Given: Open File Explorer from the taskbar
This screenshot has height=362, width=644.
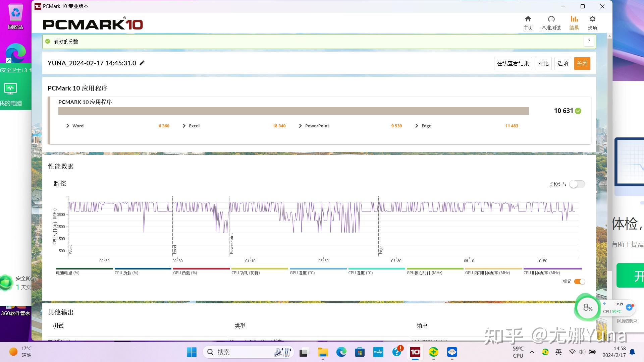Looking at the screenshot, I should point(323,352).
